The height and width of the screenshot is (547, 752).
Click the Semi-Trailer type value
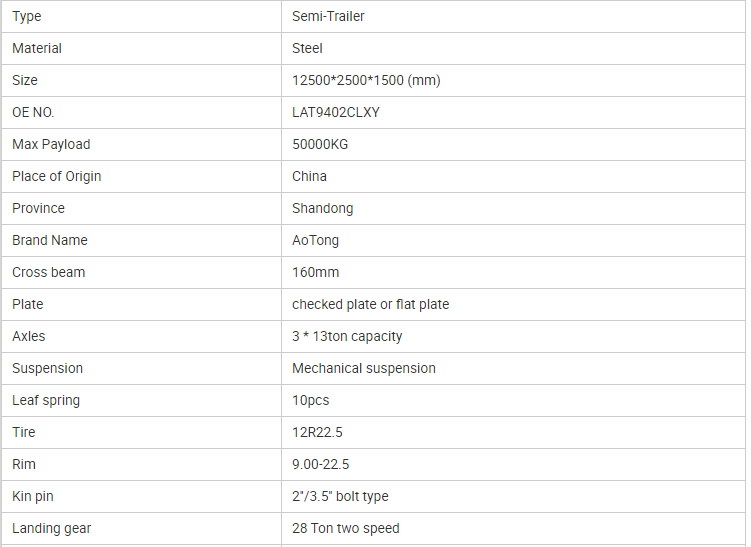pos(328,16)
